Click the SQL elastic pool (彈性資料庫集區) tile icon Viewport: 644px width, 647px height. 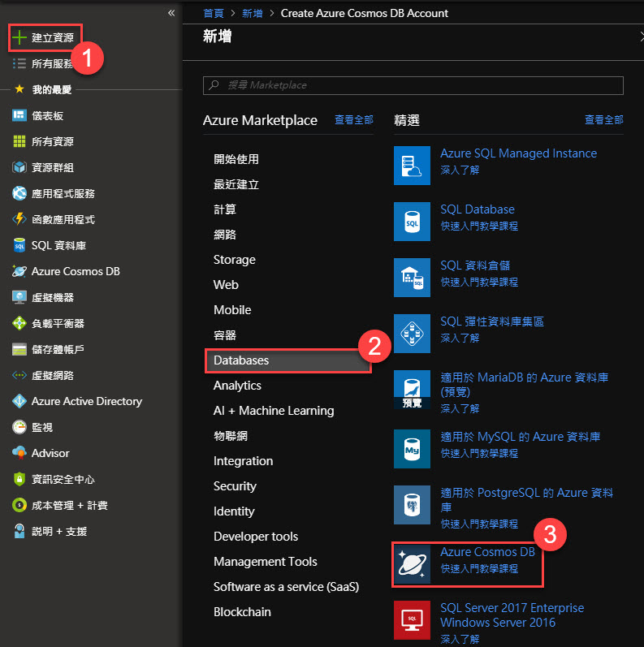(x=412, y=334)
